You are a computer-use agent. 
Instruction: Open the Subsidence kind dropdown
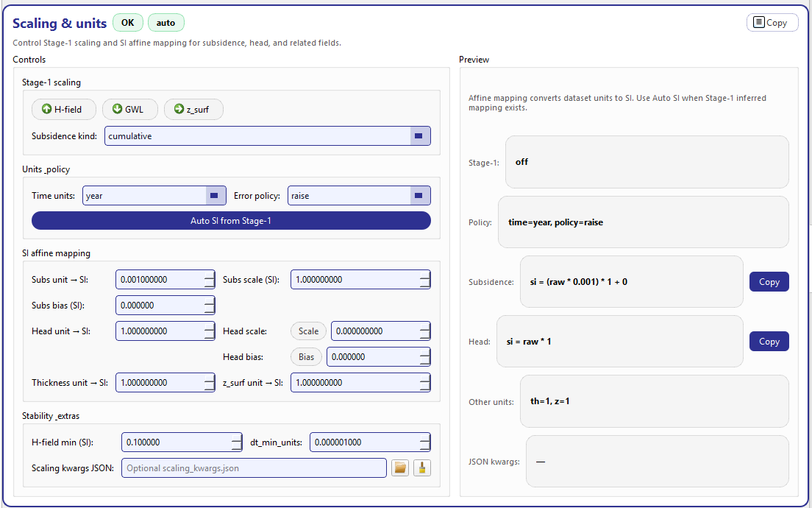pos(419,135)
